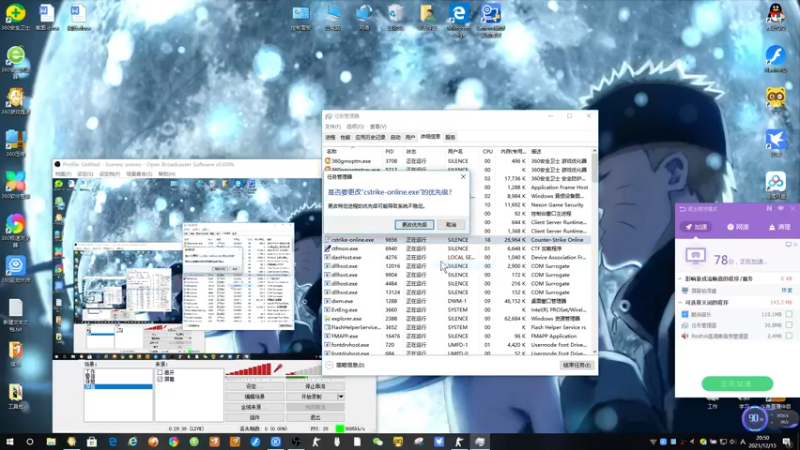Click the taskbar clock showing 20:50
Viewport: 800px width, 450px height.
[763, 441]
